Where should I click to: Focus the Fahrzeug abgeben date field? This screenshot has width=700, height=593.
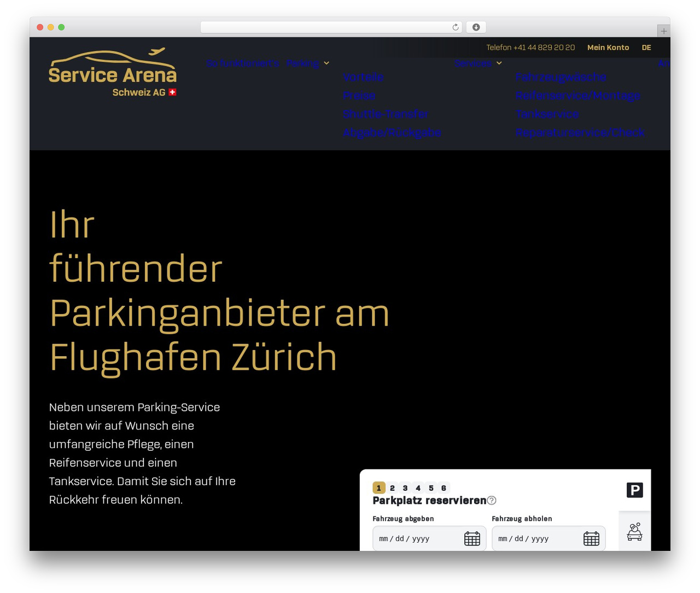point(429,539)
